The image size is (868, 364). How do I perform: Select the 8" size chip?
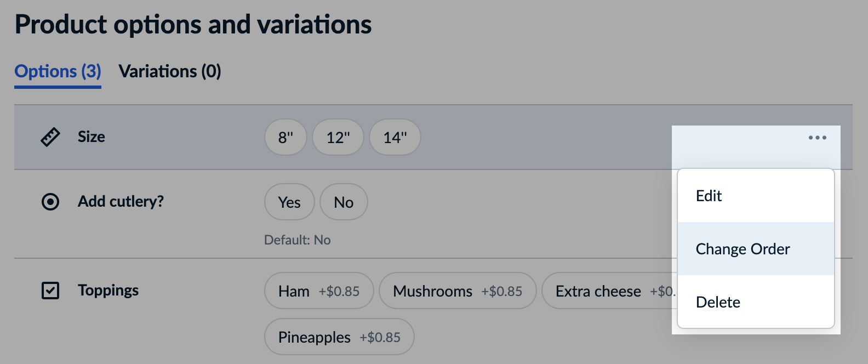(285, 137)
